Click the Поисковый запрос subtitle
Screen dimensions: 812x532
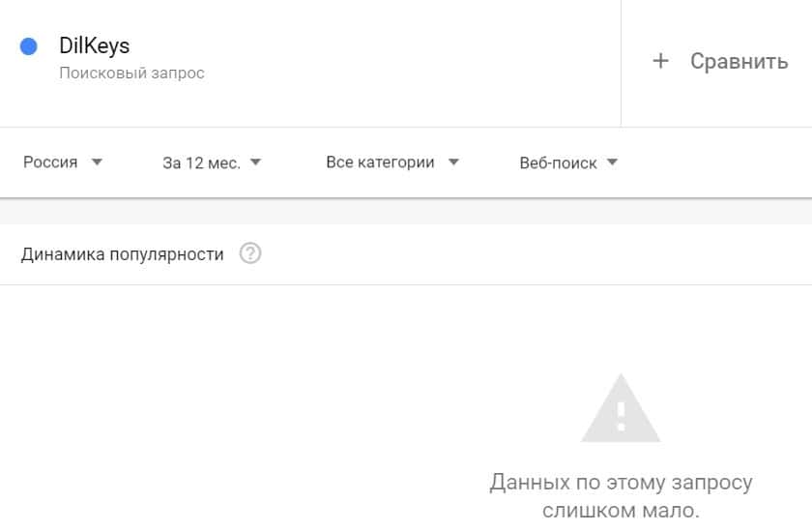131,74
